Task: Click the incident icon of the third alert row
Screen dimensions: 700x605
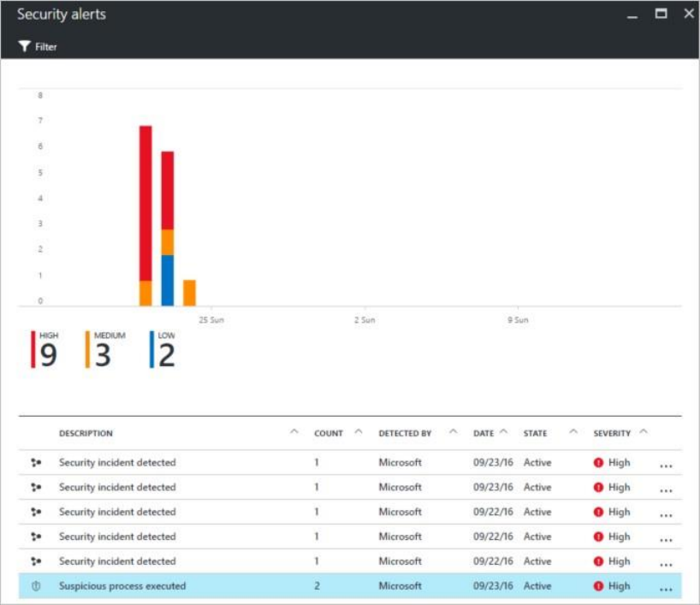Action: point(36,512)
